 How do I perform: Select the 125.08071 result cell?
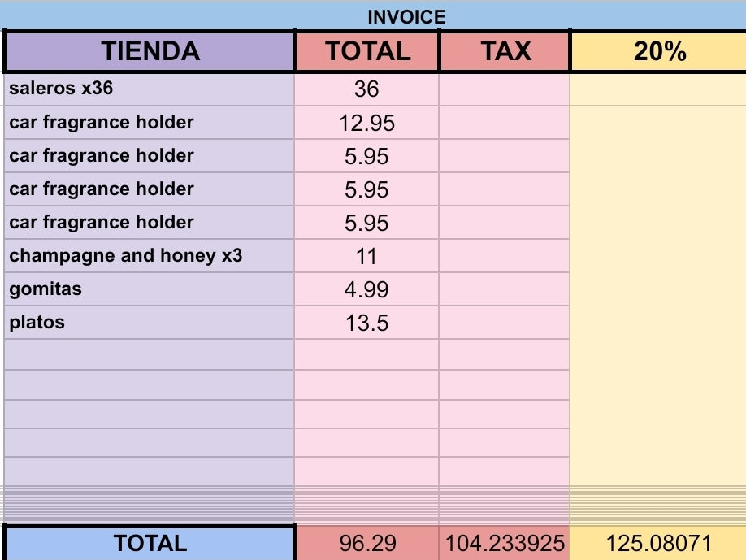point(659,544)
